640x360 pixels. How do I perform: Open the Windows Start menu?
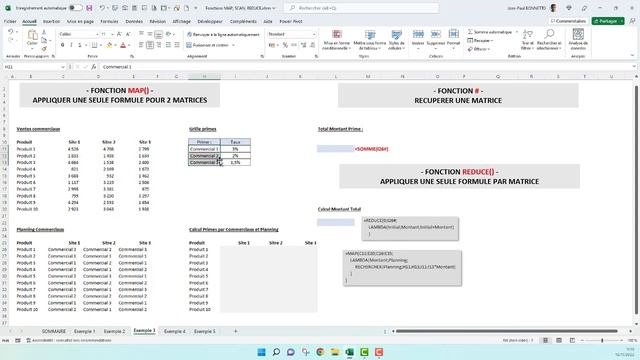coord(262,352)
